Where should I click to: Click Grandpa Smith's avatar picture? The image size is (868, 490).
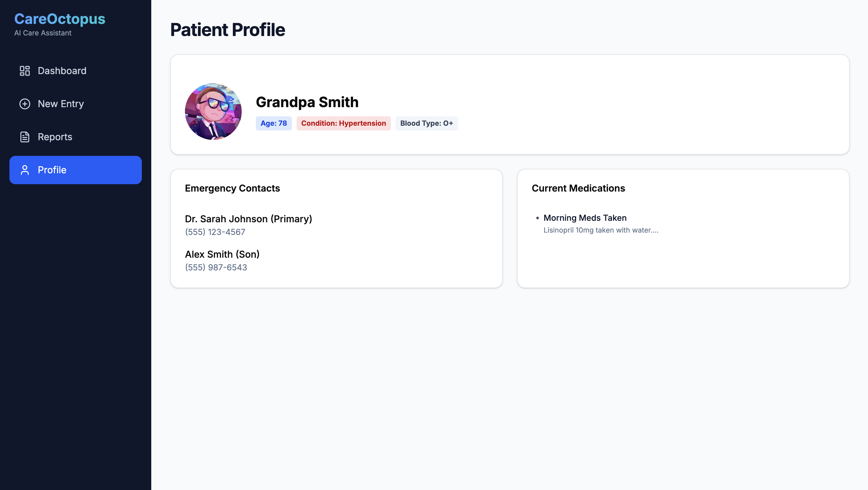(213, 112)
